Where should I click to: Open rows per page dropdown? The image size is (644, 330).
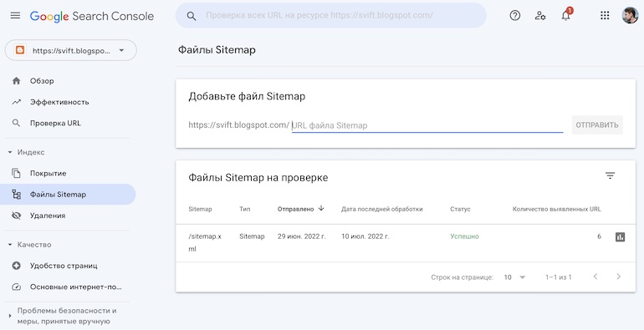(x=514, y=277)
